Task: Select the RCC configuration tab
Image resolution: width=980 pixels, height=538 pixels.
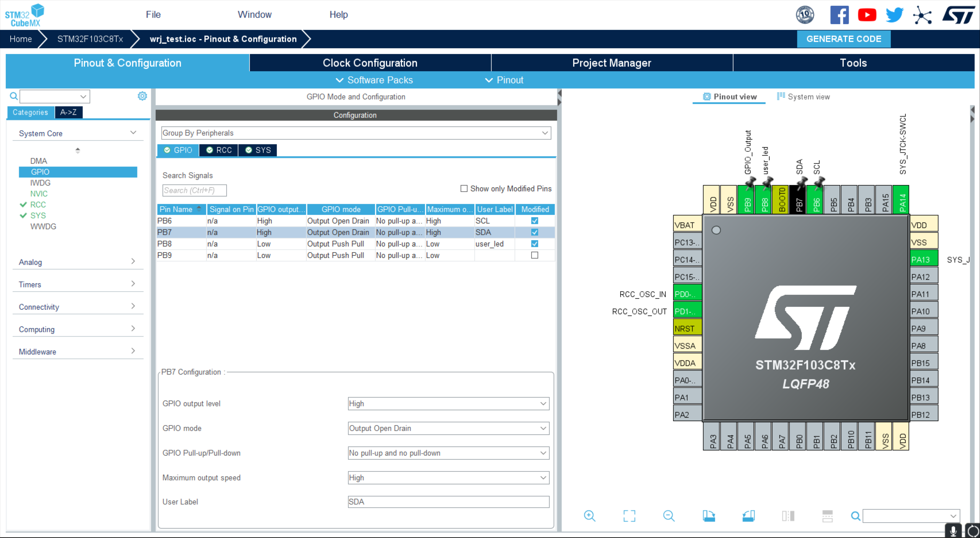Action: tap(219, 150)
